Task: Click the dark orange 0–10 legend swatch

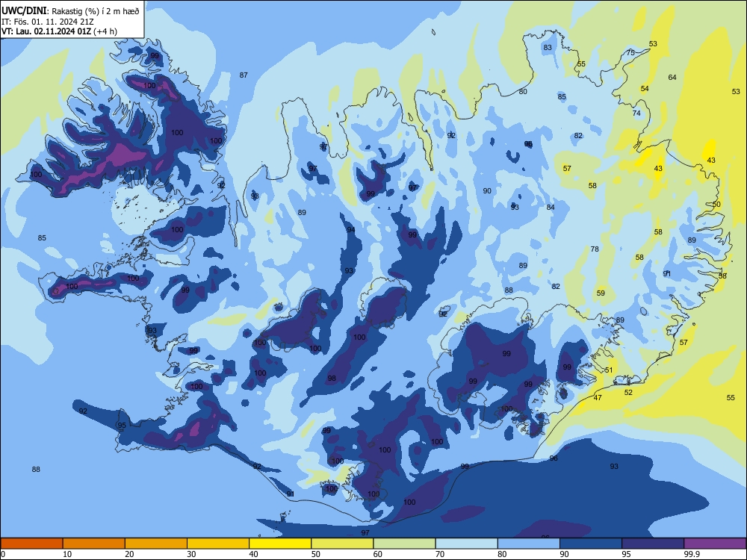Action: pos(31,544)
